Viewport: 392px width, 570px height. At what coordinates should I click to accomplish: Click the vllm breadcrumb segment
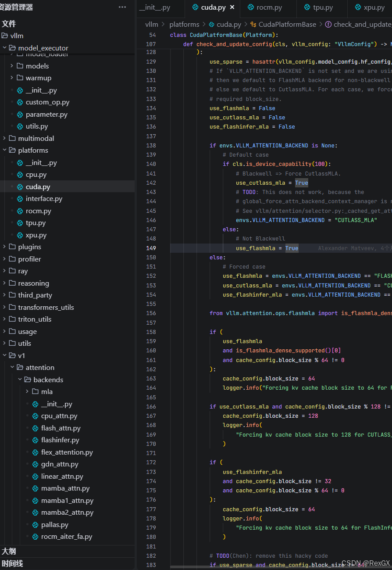[x=151, y=25]
